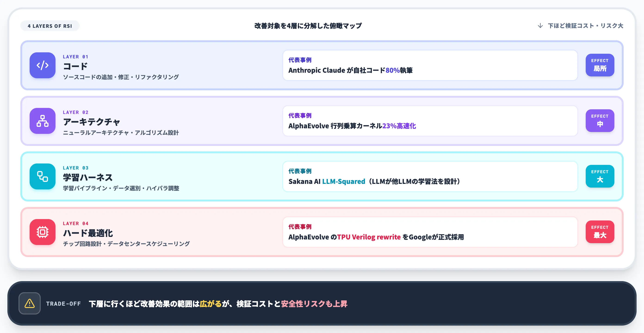Click the network hierarchy icon for Layer 02
This screenshot has width=644, height=333.
pyautogui.click(x=43, y=121)
